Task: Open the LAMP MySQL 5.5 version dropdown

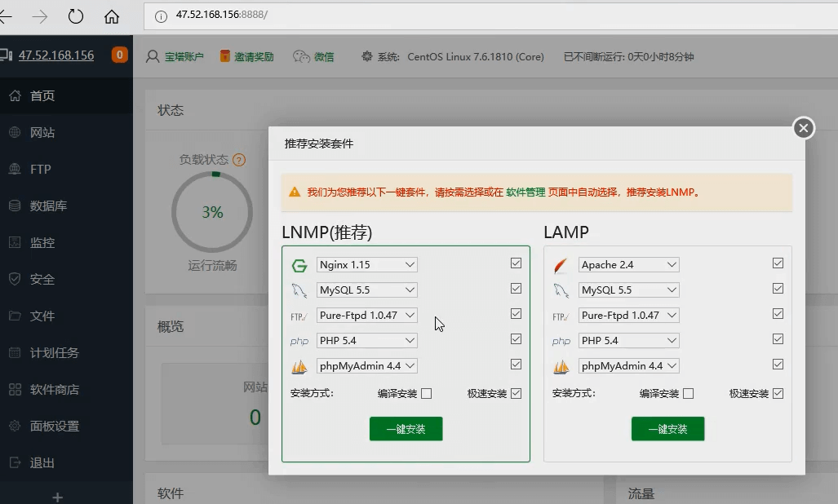Action: (628, 290)
